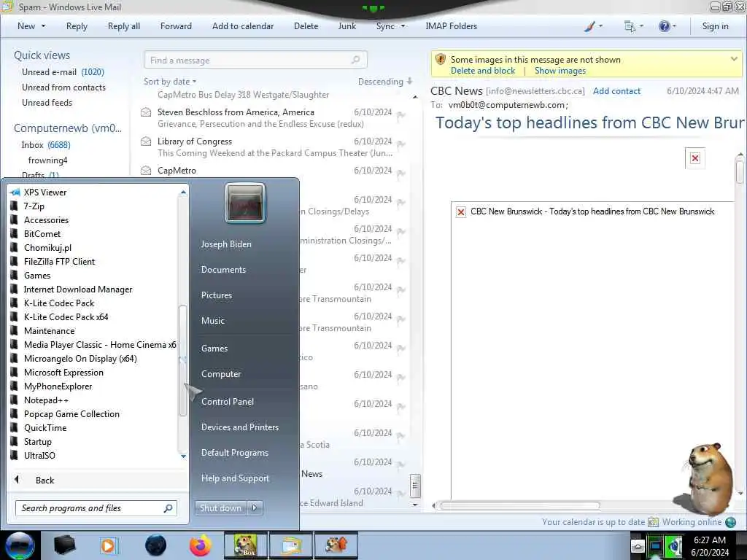The height and width of the screenshot is (560, 747).
Task: Expand the Chomikuj.pl folder
Action: (47, 248)
